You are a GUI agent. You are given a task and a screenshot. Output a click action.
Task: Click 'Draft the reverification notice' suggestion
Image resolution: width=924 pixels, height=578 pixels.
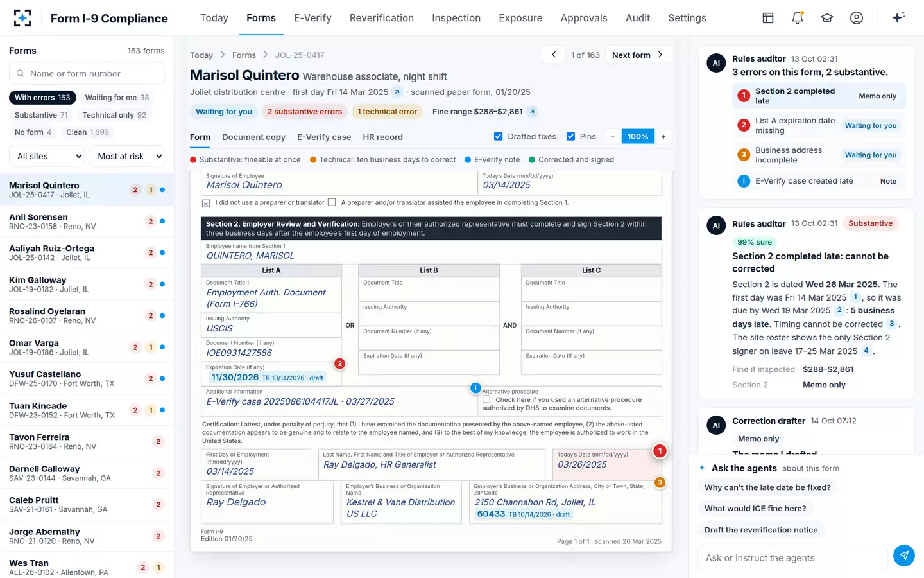point(761,530)
